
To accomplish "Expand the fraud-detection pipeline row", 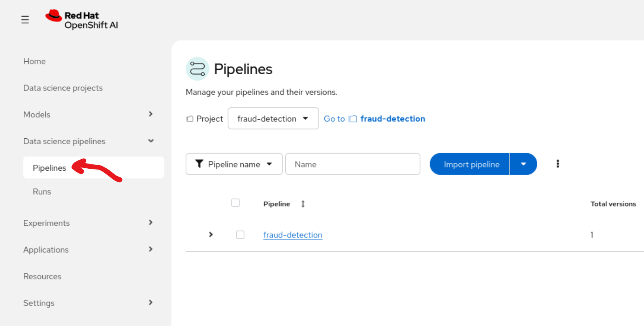I will pyautogui.click(x=211, y=235).
